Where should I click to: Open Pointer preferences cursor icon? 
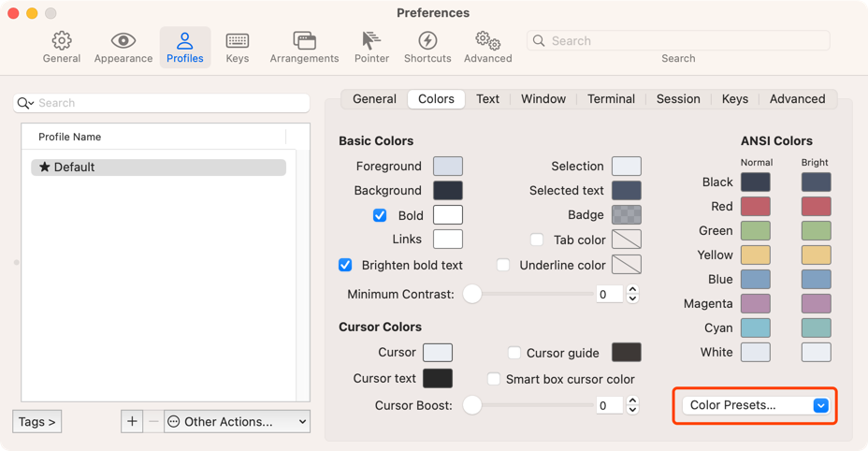(371, 40)
